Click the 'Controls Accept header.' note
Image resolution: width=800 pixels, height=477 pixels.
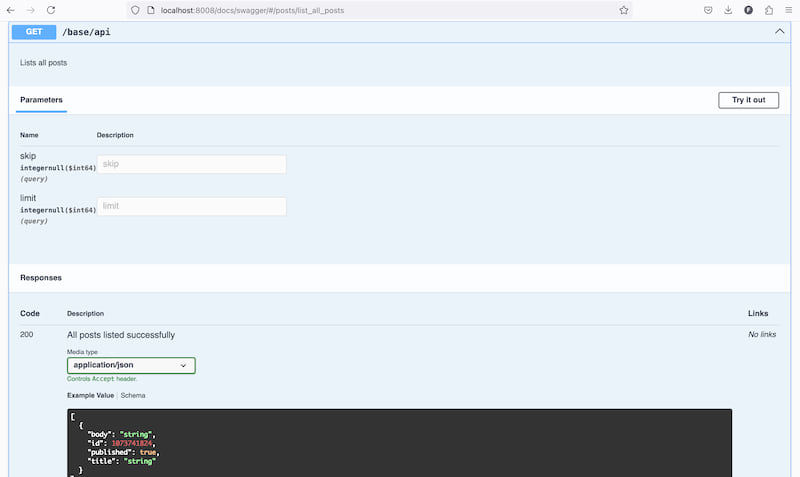click(102, 379)
